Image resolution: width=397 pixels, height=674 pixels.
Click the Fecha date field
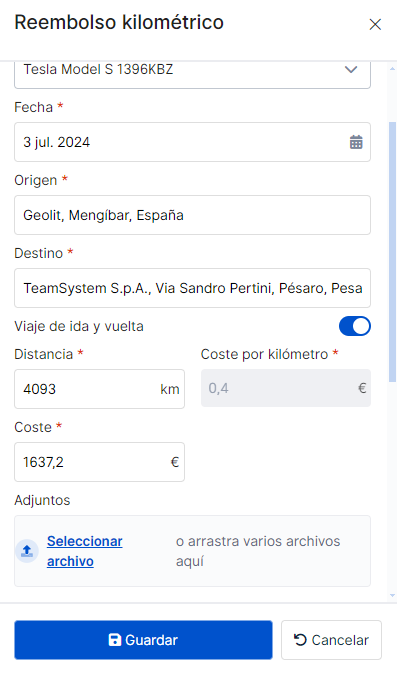pos(192,142)
